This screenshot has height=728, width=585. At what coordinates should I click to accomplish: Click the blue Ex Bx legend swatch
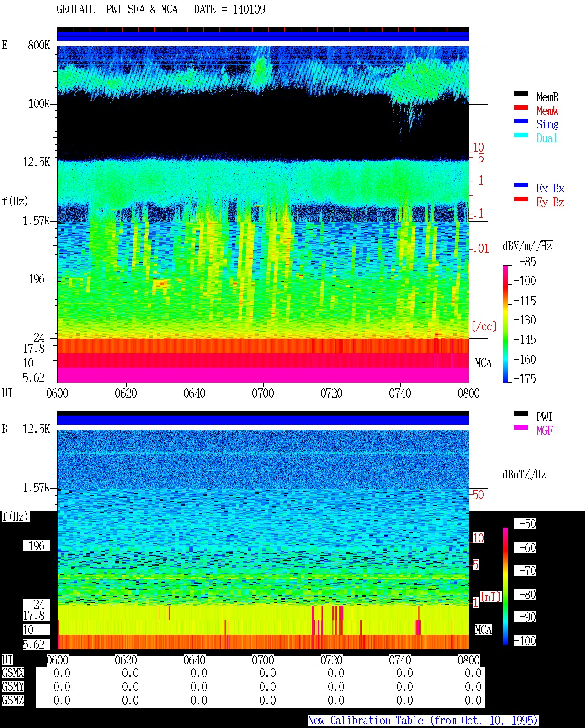[x=521, y=185]
